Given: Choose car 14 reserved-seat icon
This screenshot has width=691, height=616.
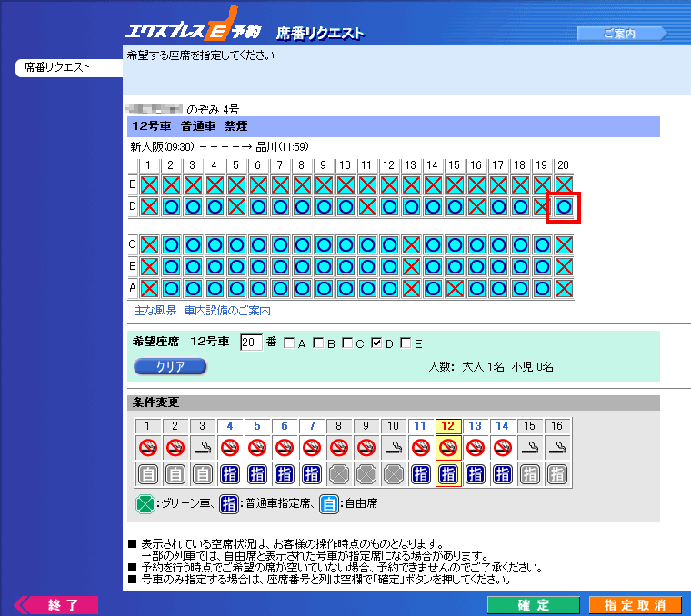Looking at the screenshot, I should [x=503, y=473].
